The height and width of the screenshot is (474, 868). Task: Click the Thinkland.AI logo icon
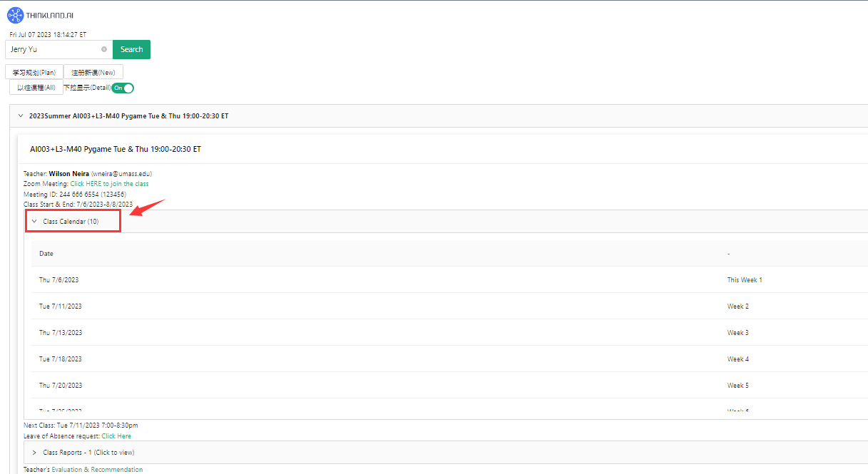tap(15, 15)
